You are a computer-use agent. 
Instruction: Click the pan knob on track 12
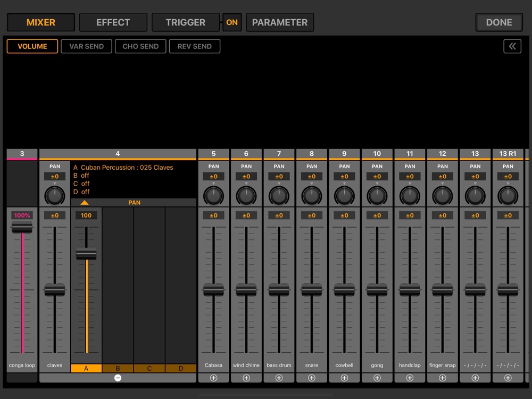pos(443,195)
